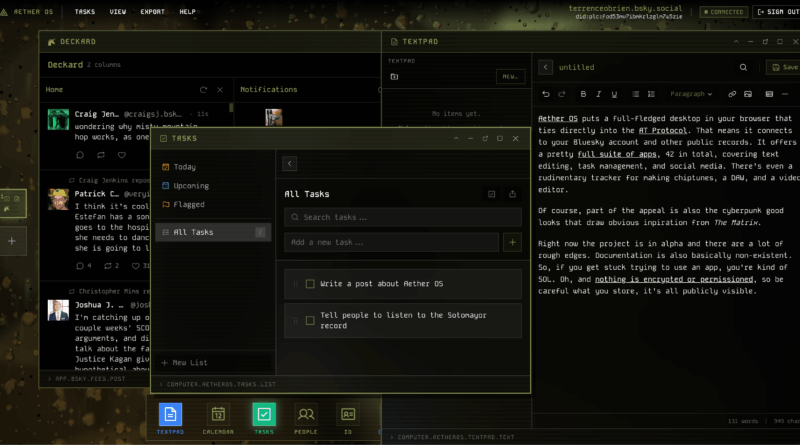Click the plus icon to add task
800x445 pixels.
[x=512, y=242]
